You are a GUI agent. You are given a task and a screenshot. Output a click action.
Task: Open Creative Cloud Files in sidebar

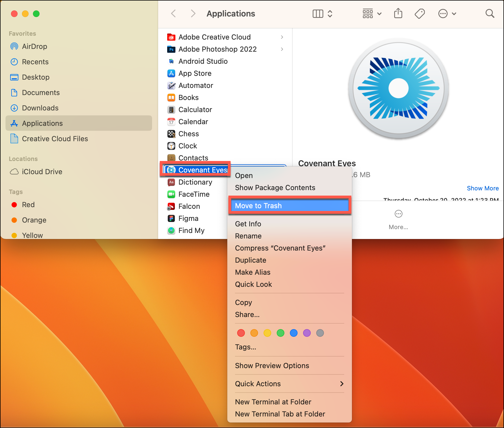[x=79, y=139]
